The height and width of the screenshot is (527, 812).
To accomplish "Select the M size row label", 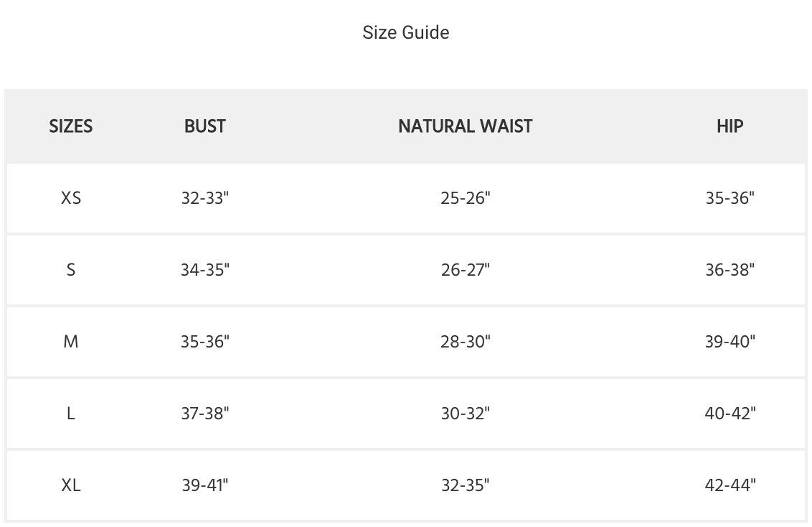I will (71, 342).
